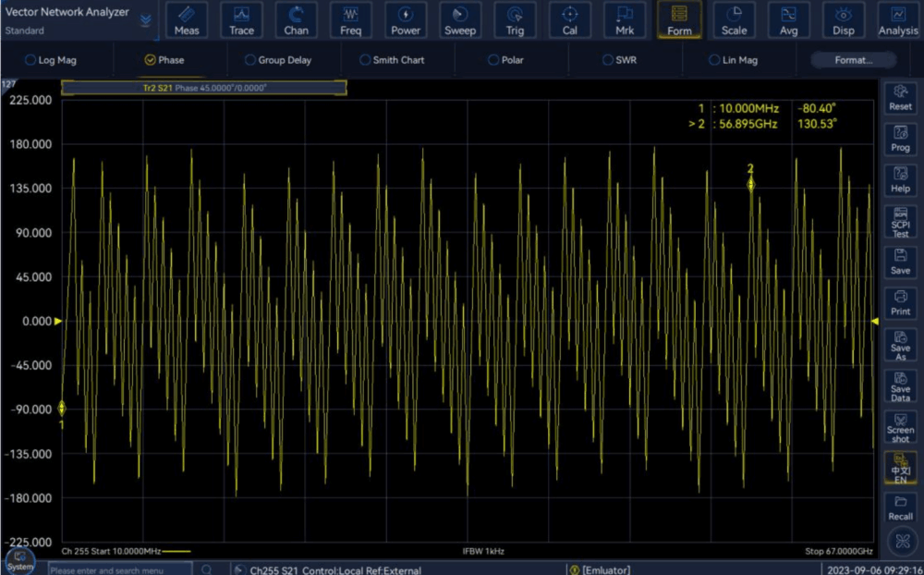Click the Recall folder icon

coord(900,506)
